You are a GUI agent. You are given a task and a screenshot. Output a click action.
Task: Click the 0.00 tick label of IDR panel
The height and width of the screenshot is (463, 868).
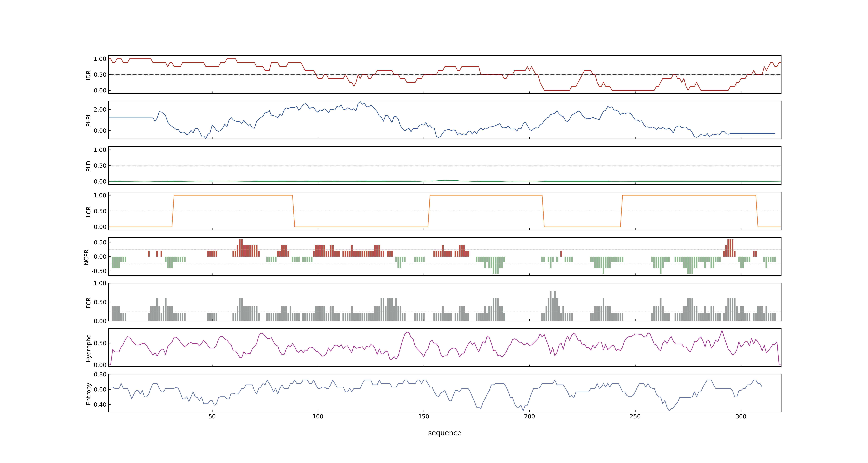(100, 90)
